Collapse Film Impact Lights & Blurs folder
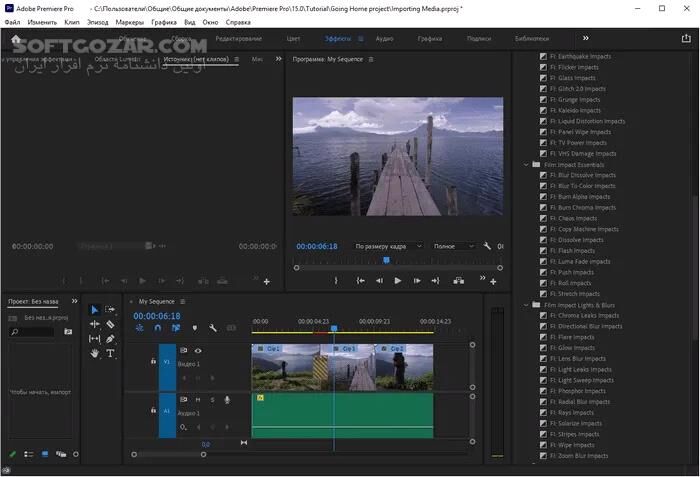This screenshot has width=700, height=477. (x=526, y=305)
